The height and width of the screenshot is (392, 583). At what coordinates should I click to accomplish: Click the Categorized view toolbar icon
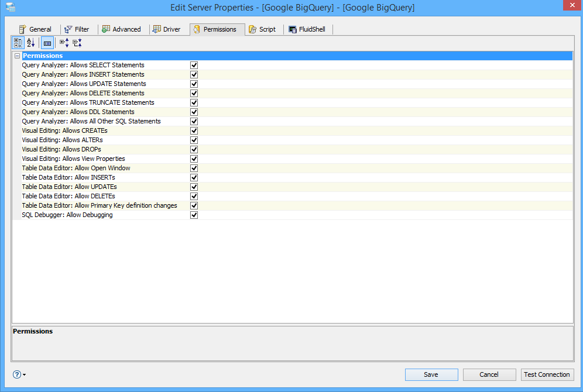pyautogui.click(x=18, y=43)
